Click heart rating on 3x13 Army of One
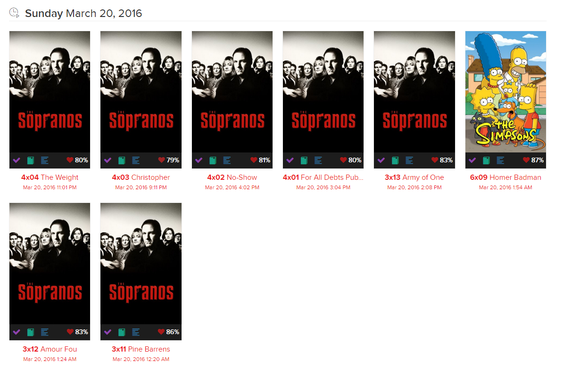This screenshot has height=370, width=588. 442,160
